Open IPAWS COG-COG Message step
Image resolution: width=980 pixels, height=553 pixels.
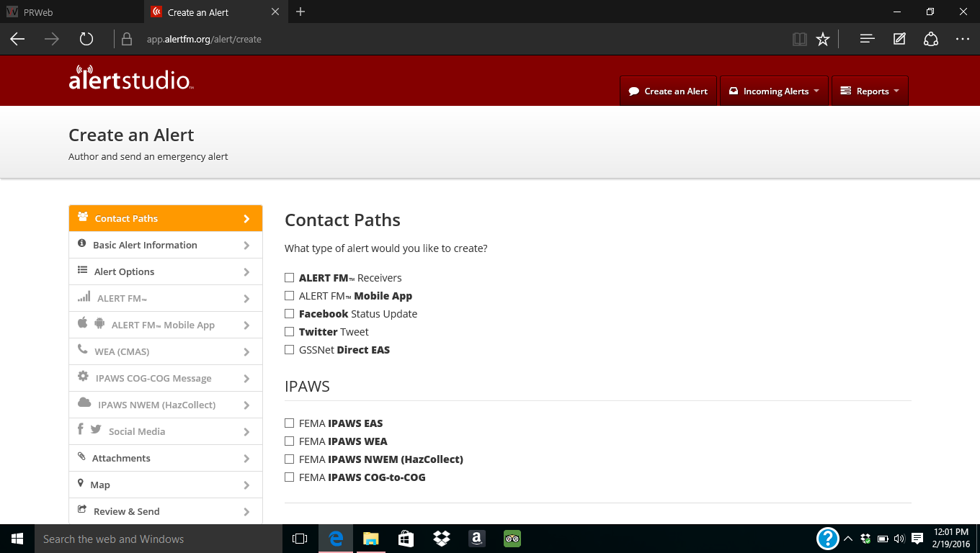click(166, 378)
